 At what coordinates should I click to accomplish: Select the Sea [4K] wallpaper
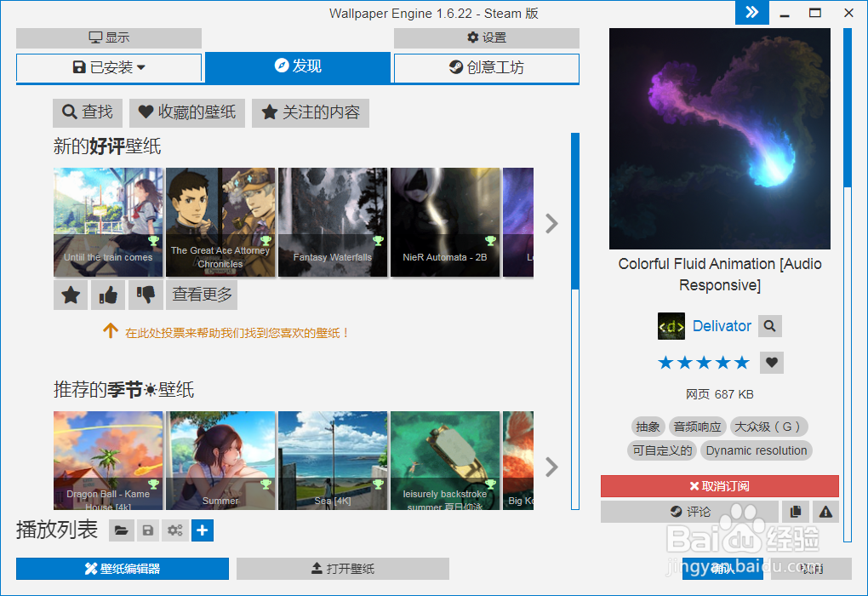pyautogui.click(x=333, y=461)
